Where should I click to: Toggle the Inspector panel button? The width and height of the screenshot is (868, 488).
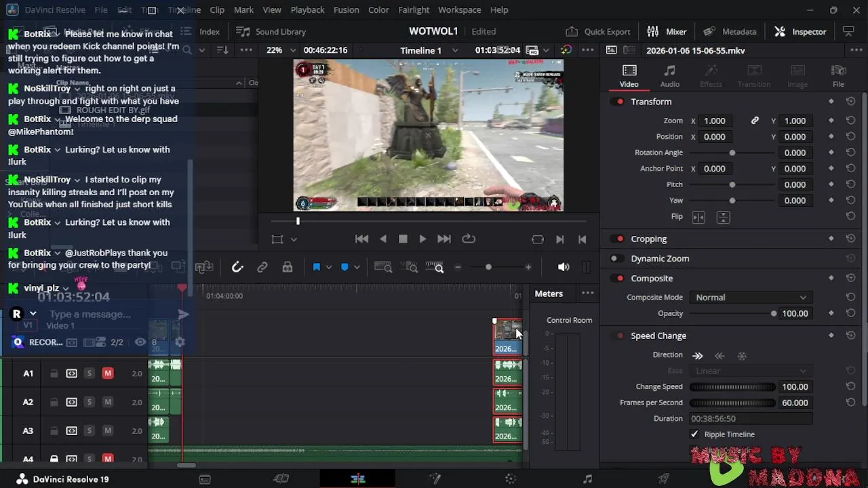tap(800, 31)
